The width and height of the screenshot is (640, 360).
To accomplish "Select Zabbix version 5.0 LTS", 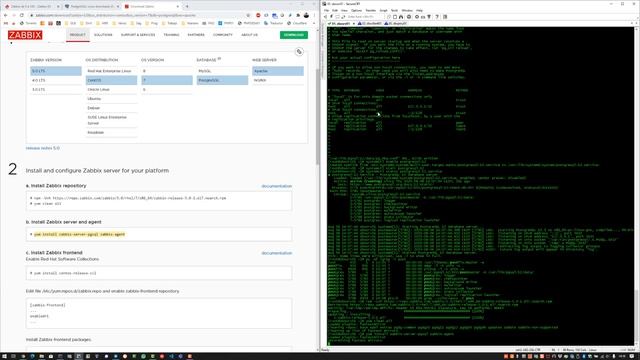I will point(56,71).
